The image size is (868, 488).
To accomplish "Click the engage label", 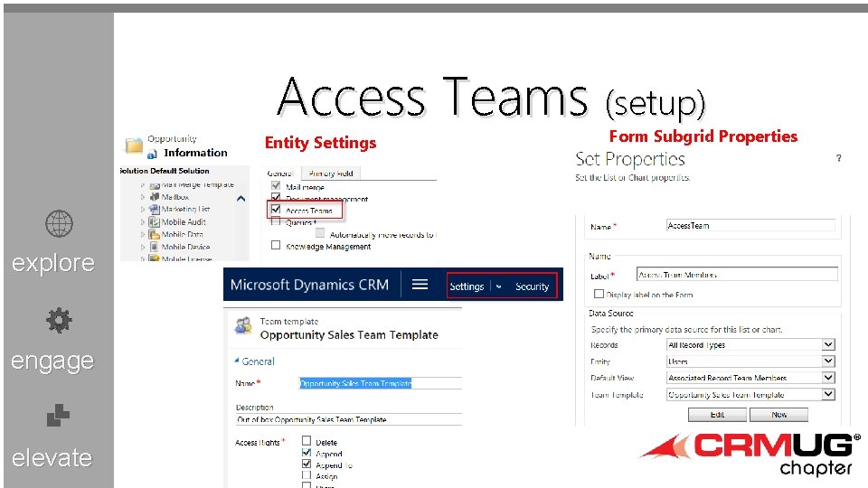I will (52, 361).
